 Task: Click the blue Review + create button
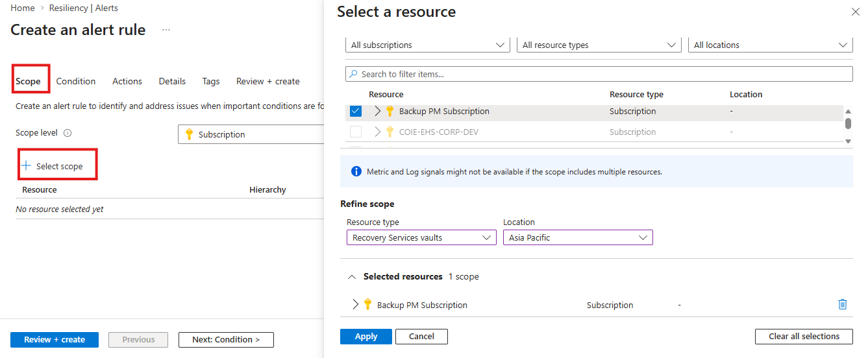pos(55,340)
